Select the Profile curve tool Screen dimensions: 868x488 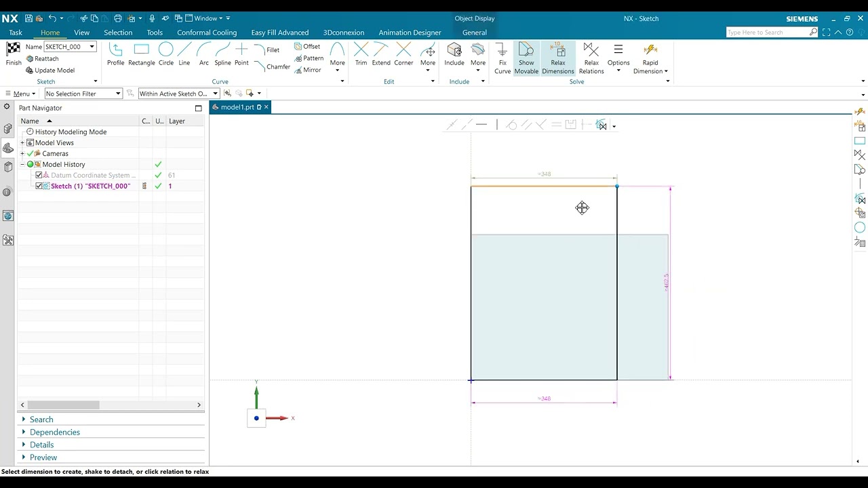point(115,54)
